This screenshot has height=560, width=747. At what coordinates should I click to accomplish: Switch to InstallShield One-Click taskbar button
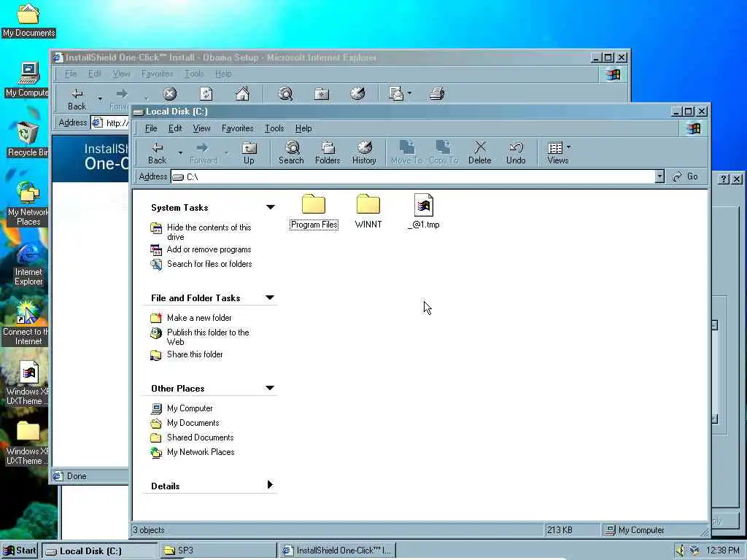[x=337, y=551]
